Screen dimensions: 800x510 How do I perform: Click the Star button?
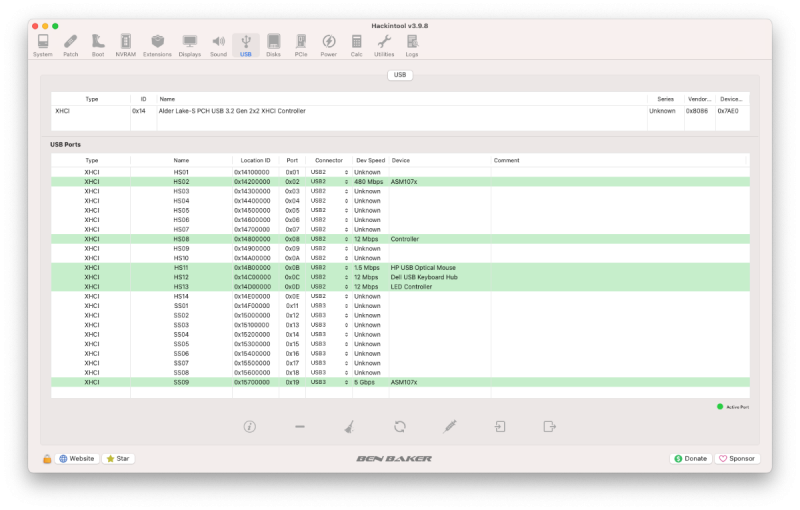pyautogui.click(x=118, y=458)
